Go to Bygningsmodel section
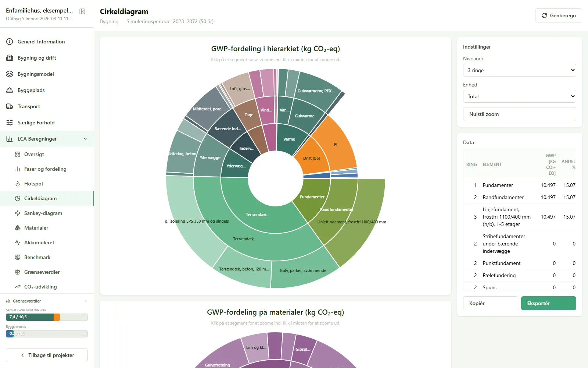The width and height of the screenshot is (588, 368). 47,74
